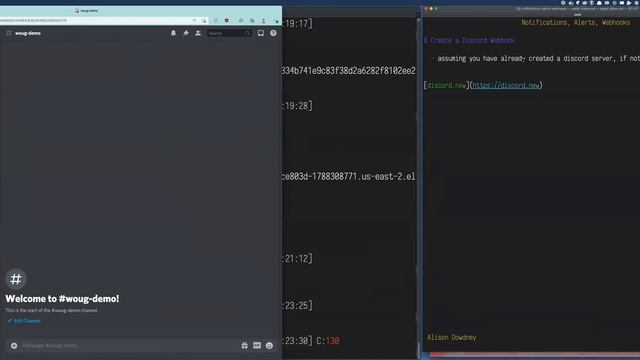Open the Discord inbox icon
Viewport: 640px width, 360px height.
click(x=260, y=33)
